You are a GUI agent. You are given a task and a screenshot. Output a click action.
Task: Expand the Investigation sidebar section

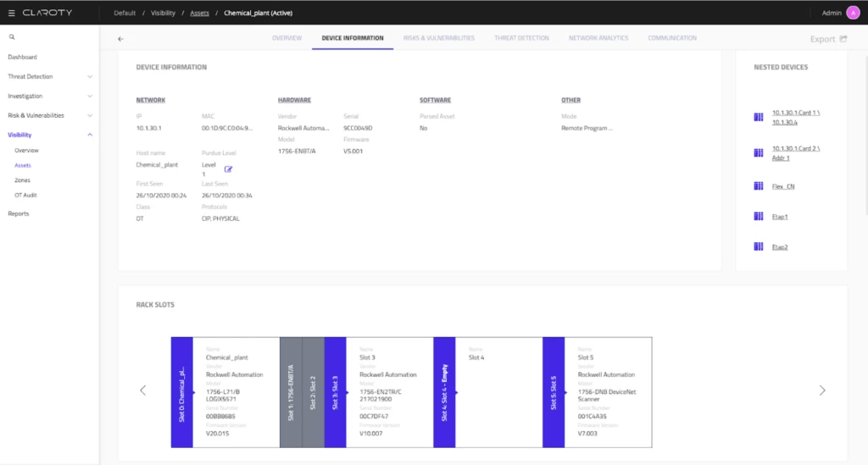click(90, 97)
